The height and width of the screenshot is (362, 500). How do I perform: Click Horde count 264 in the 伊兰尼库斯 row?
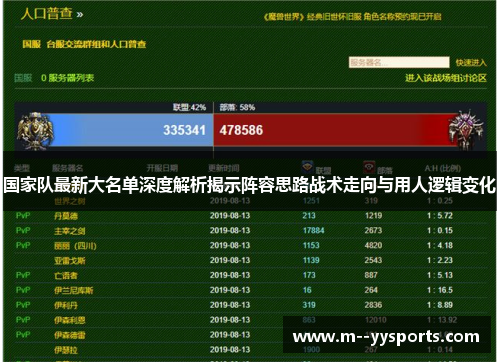click(x=371, y=290)
